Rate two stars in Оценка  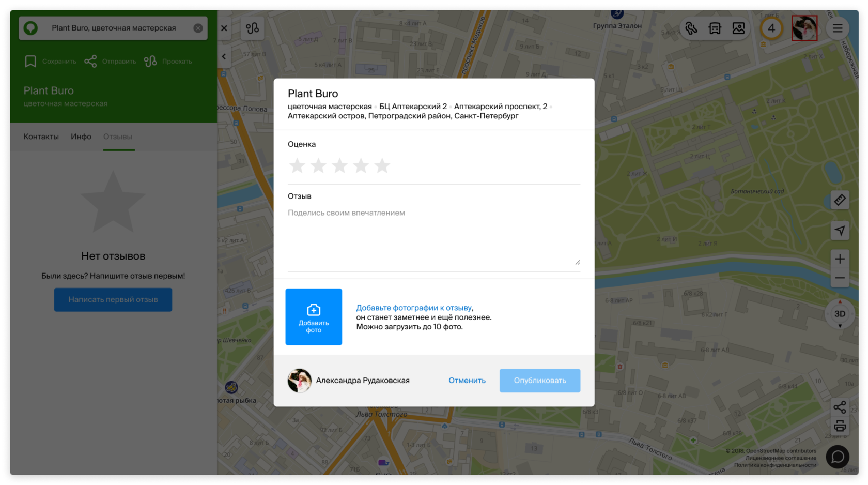coord(318,166)
